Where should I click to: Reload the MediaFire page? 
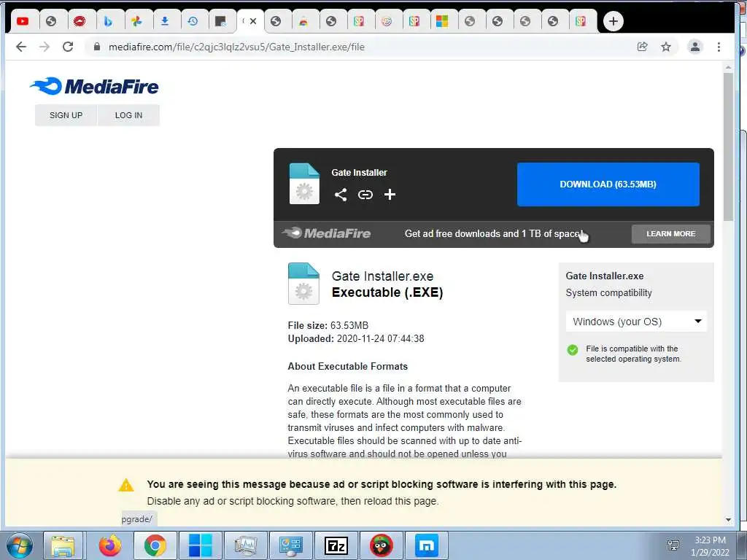coord(68,47)
